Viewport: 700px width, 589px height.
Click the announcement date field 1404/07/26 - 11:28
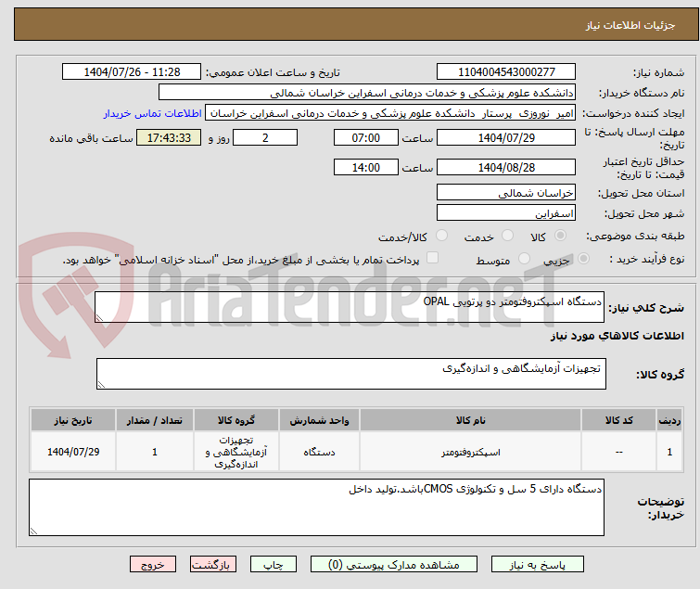pos(132,72)
